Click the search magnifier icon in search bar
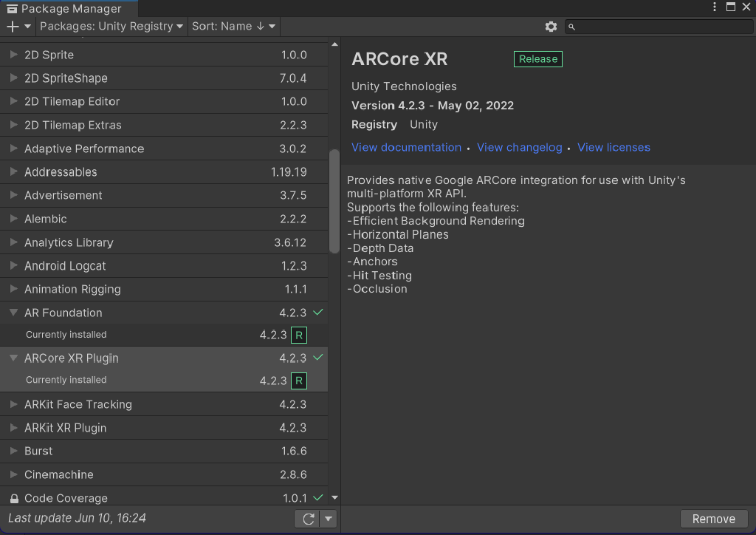The image size is (756, 535). click(x=571, y=26)
